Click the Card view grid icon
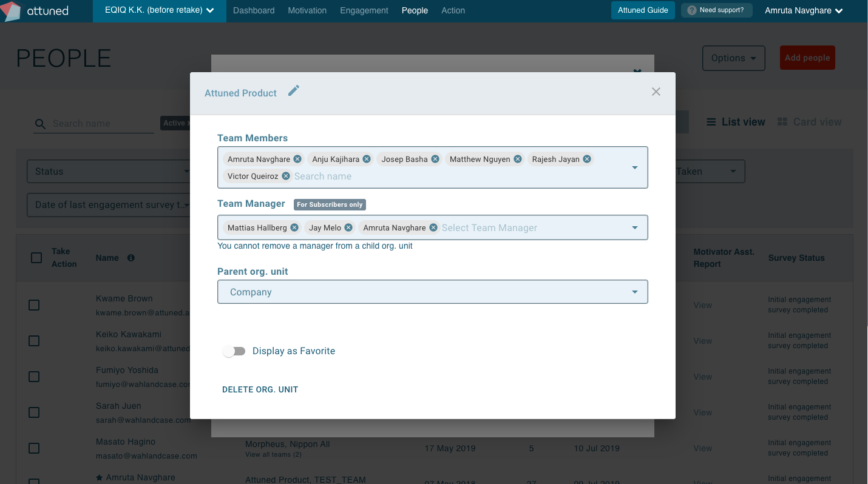The width and height of the screenshot is (868, 484). pyautogui.click(x=782, y=122)
